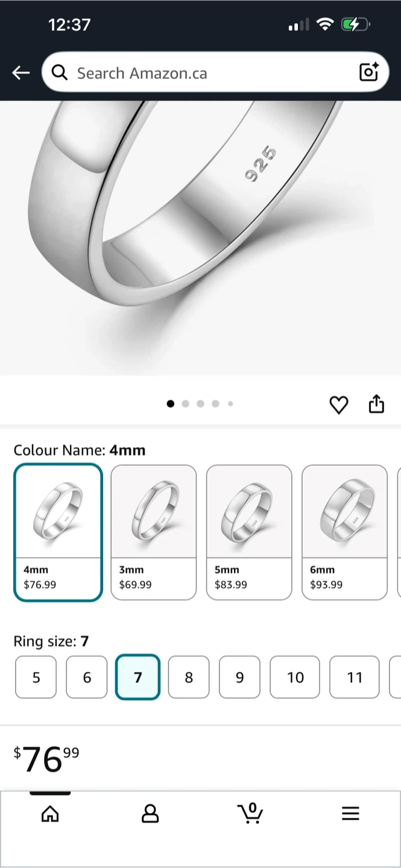
Task: Click the Search Amazon.ca field
Action: pos(205,73)
